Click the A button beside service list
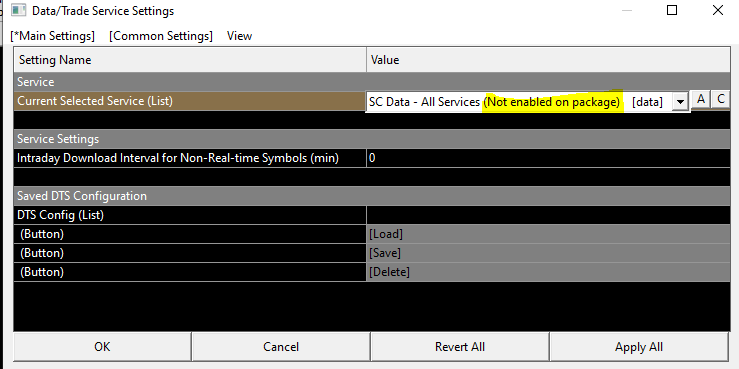This screenshot has width=739, height=369. (x=701, y=100)
